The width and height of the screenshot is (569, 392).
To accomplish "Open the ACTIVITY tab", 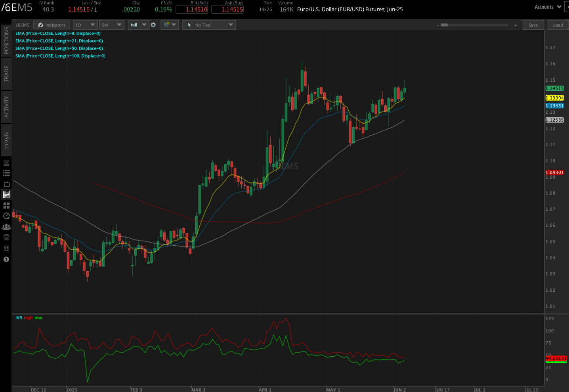I will coord(6,106).
